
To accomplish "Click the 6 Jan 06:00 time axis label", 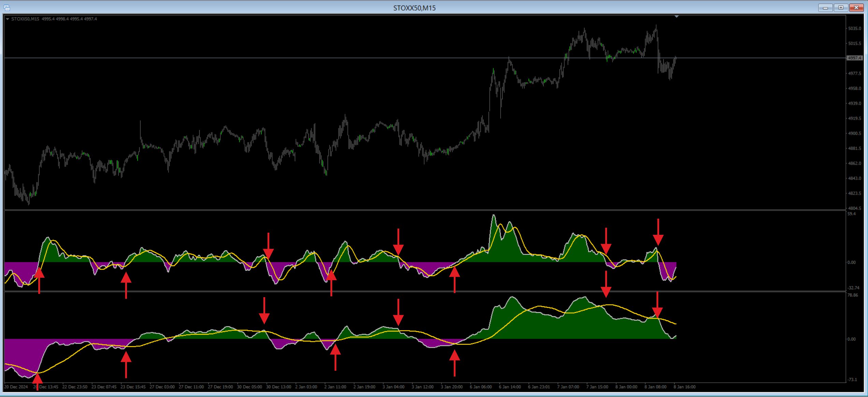I will 480,387.
